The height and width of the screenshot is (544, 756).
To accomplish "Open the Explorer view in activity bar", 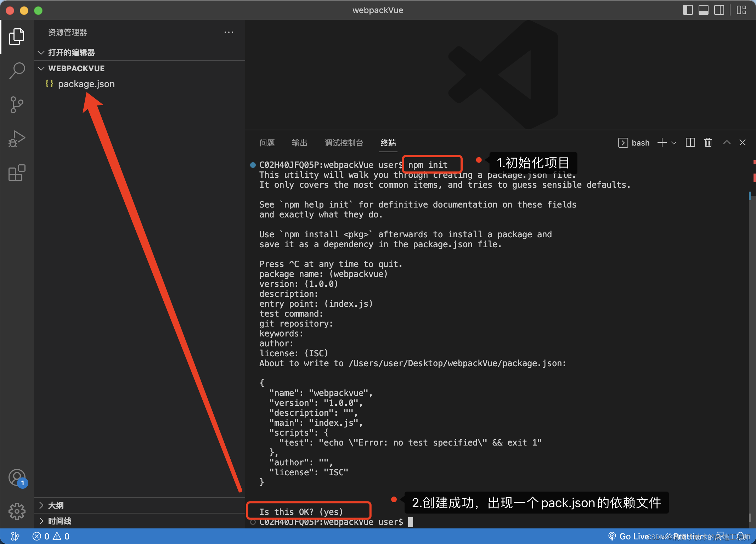I will (x=17, y=36).
